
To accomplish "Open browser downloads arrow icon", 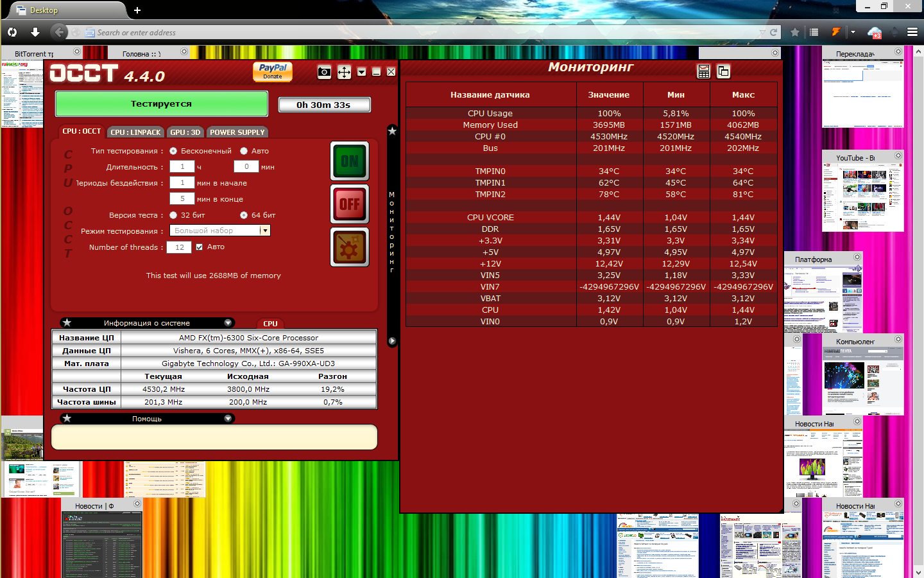I will pos(35,32).
